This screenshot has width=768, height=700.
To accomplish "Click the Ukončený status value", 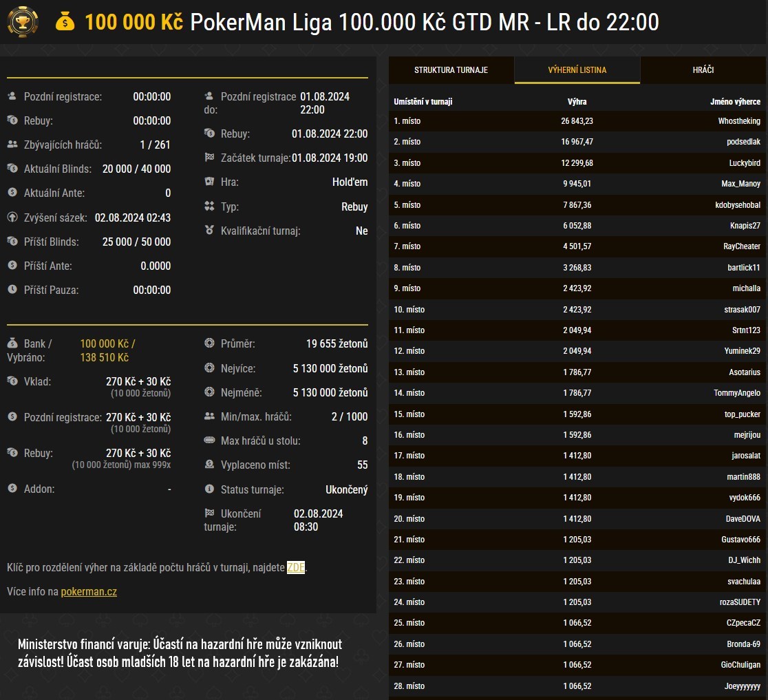I will (346, 489).
